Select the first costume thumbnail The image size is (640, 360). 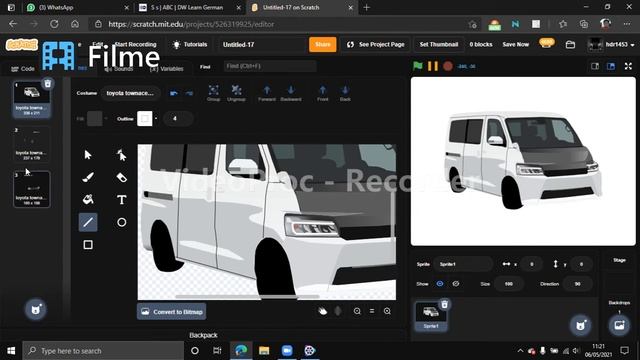(31, 99)
